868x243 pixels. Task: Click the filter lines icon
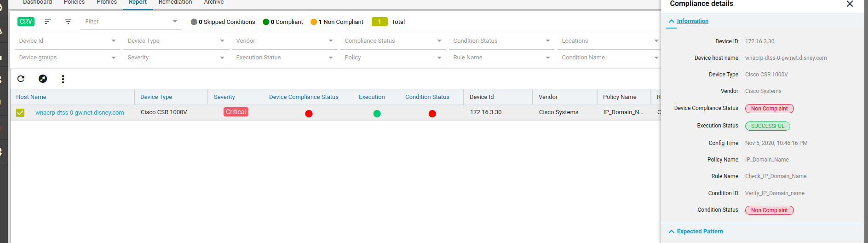click(68, 22)
